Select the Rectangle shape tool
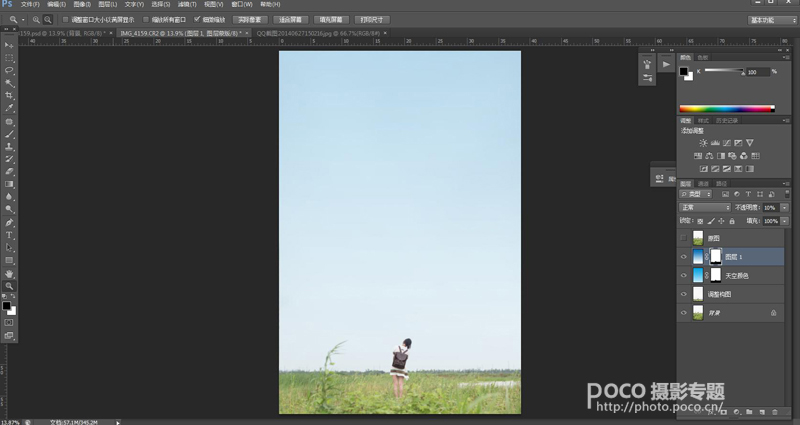This screenshot has height=425, width=800. point(9,260)
